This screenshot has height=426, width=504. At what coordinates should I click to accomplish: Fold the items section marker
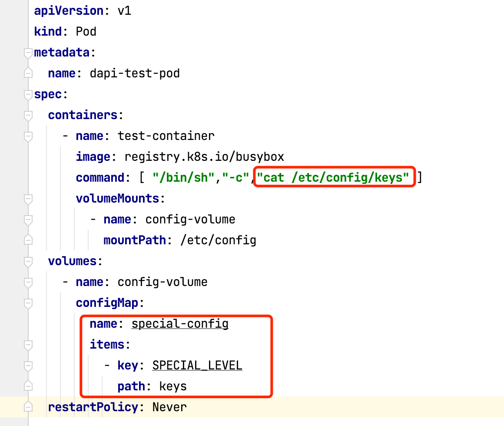(28, 345)
